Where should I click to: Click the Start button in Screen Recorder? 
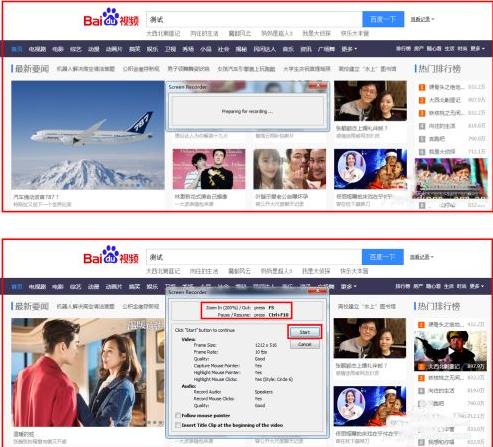(305, 332)
